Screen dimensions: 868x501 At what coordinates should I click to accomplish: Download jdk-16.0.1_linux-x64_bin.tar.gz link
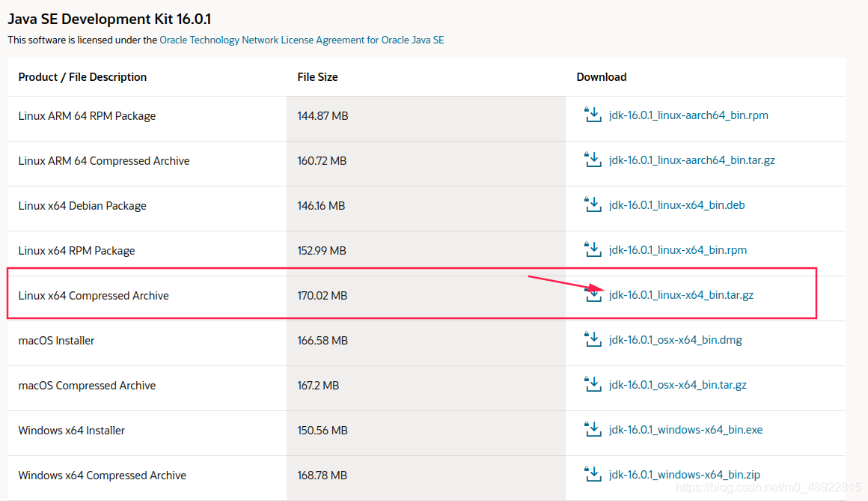click(x=681, y=295)
